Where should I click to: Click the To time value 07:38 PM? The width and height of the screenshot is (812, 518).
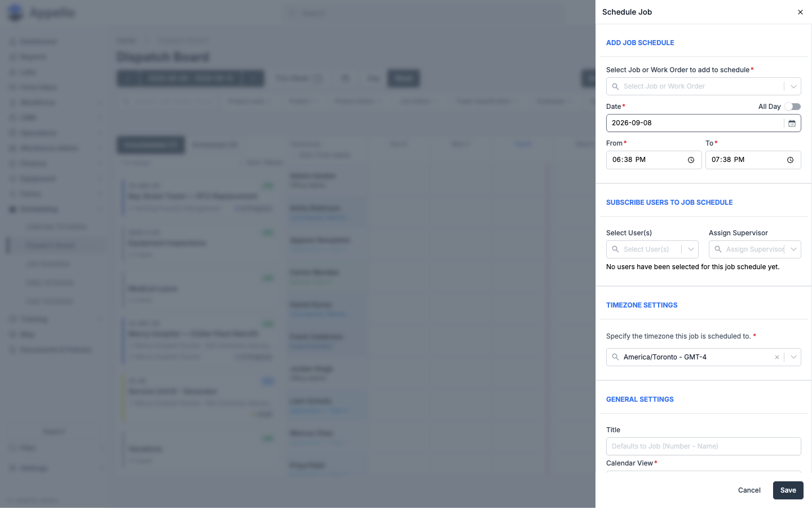[x=728, y=160]
